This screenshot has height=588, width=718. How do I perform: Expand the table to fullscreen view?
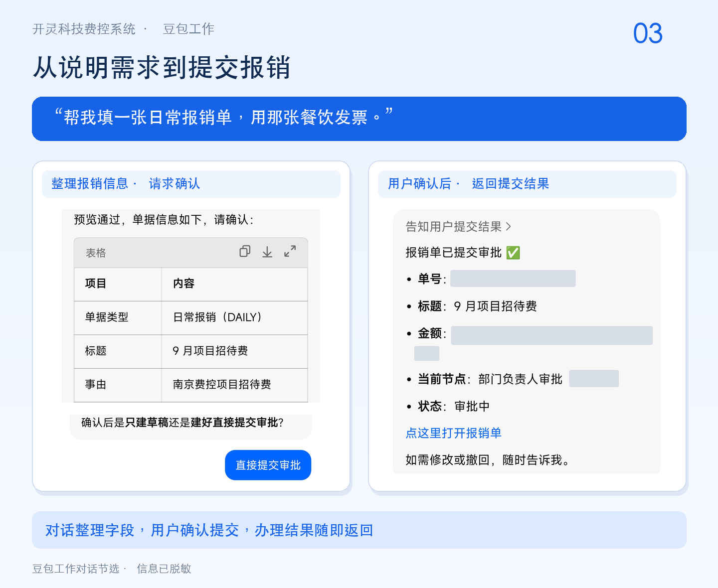point(290,252)
